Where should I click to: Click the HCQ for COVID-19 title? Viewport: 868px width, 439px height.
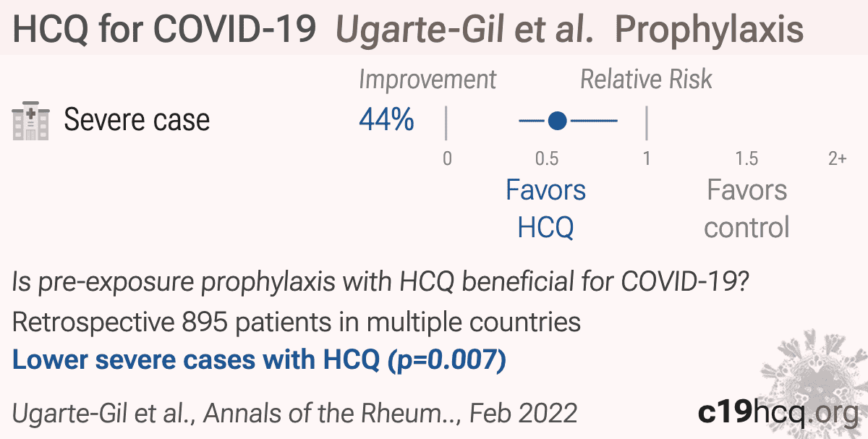point(165,30)
